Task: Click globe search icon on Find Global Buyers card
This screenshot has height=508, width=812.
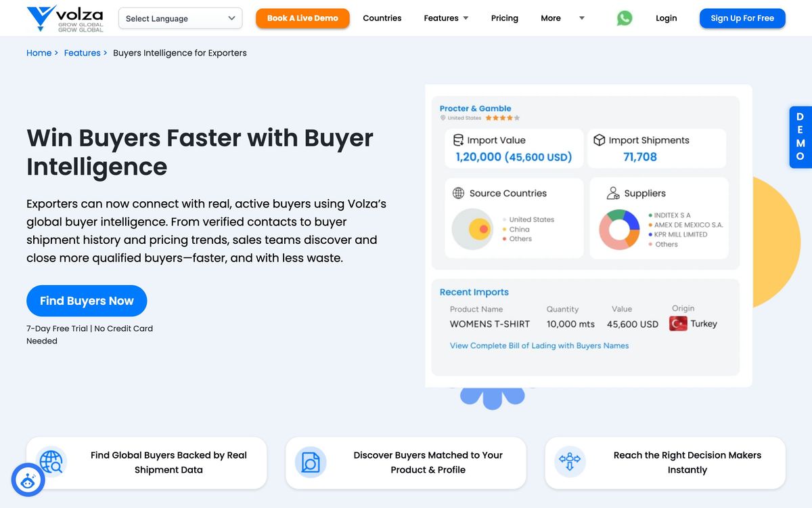Action: pos(51,462)
